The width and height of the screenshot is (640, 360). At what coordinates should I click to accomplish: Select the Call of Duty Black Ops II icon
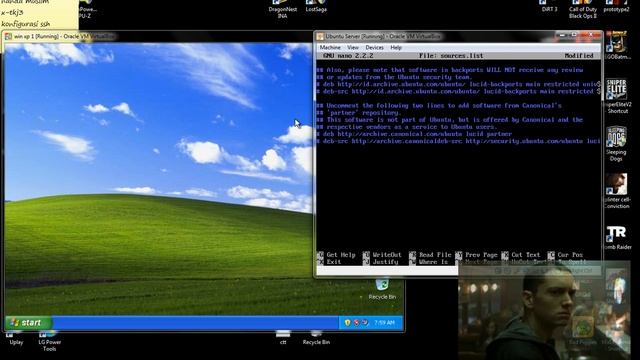pos(583,9)
